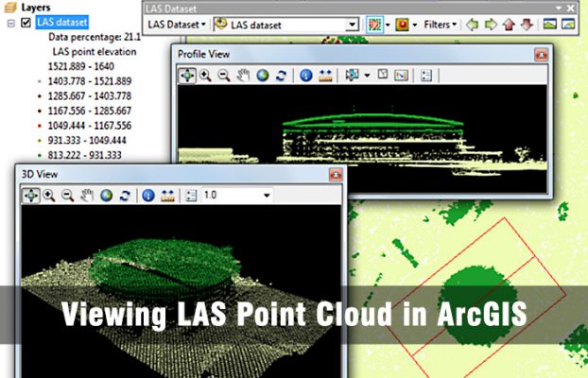588x378 pixels.
Task: Select Pan hand tool in 3D View
Action: [87, 196]
